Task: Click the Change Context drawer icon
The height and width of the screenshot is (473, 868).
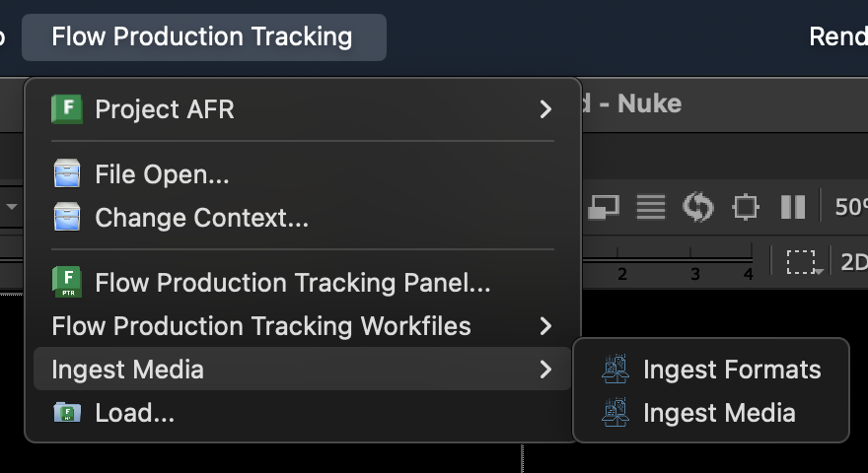Action: click(x=67, y=217)
